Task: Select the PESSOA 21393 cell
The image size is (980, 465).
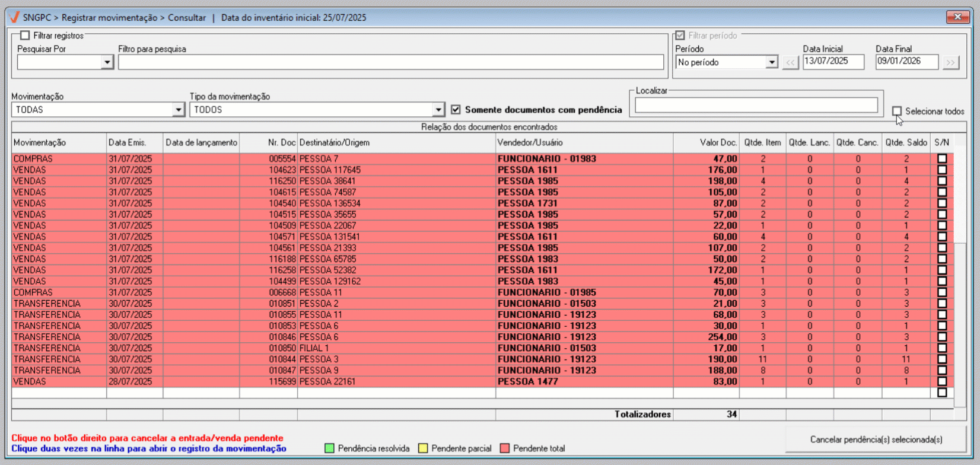Action: tap(396, 248)
